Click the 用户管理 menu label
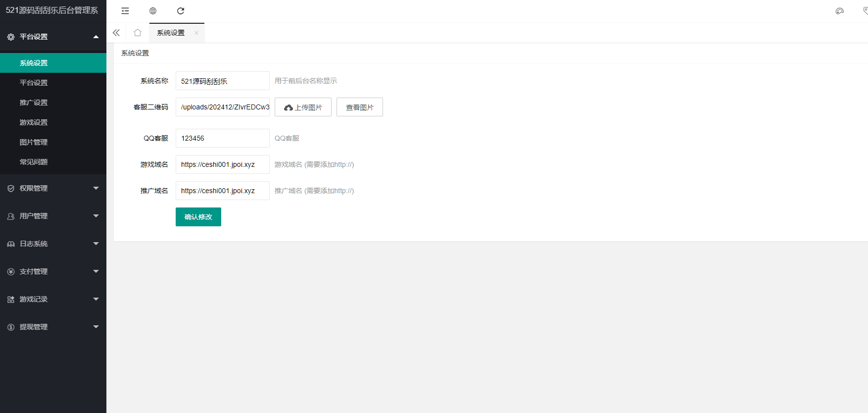Viewport: 868px width, 413px height. (x=34, y=216)
